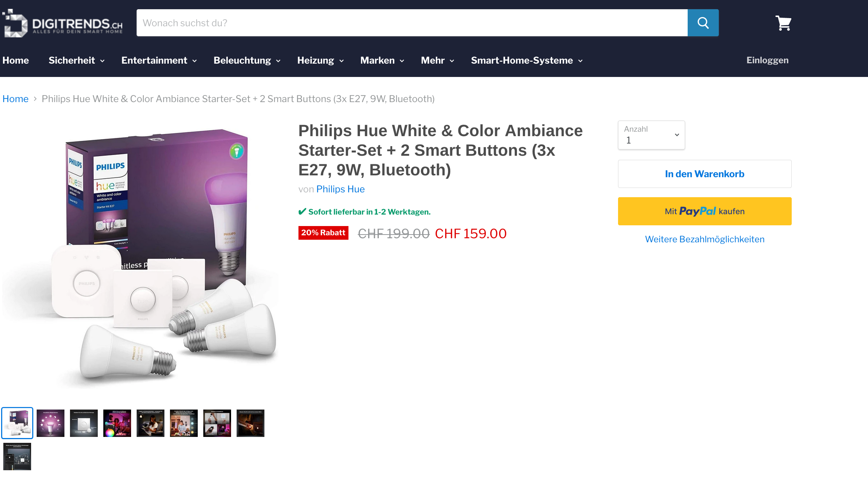
Task: Click the Digitrends.ch logo
Action: coord(62,23)
